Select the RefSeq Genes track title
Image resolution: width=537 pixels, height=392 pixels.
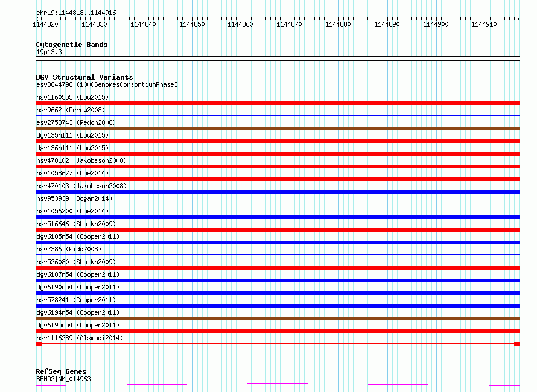pyautogui.click(x=62, y=371)
